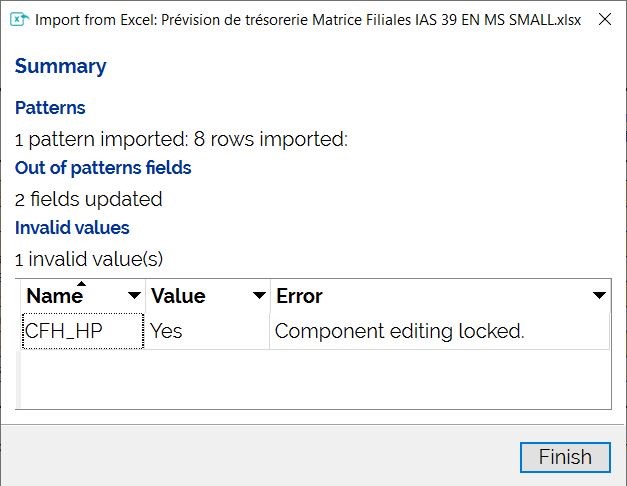Click the Finish button
This screenshot has height=486, width=627.
point(565,457)
